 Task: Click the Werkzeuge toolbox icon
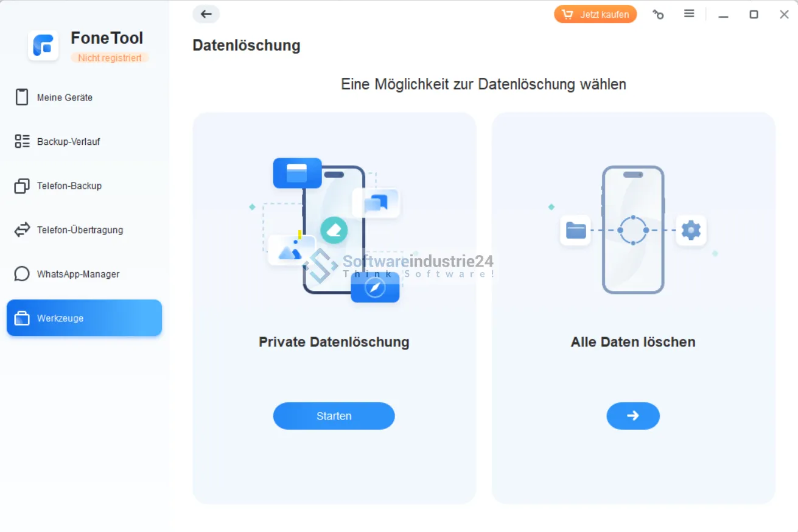point(22,318)
